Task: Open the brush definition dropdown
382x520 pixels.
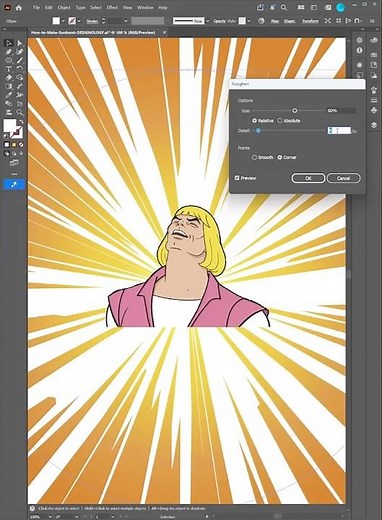Action: coord(207,21)
